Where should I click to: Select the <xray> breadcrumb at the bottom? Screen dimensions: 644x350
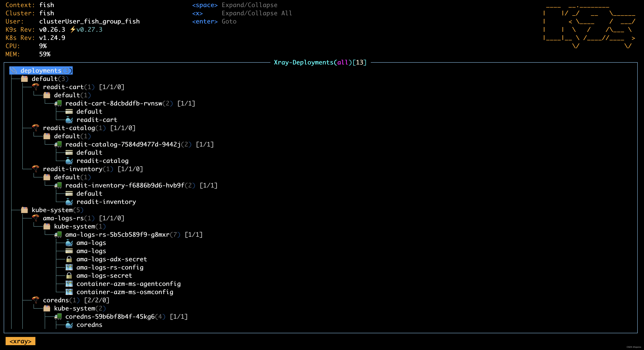tap(20, 341)
